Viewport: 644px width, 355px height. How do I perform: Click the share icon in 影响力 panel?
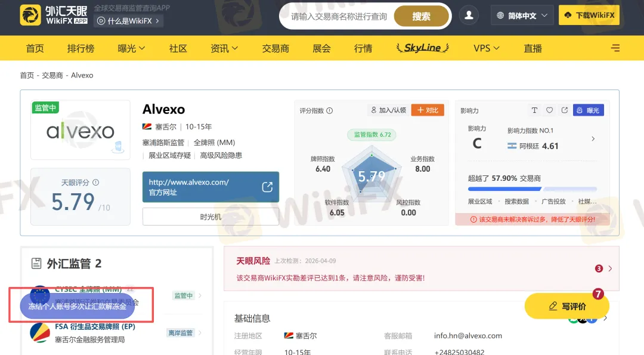tap(565, 110)
